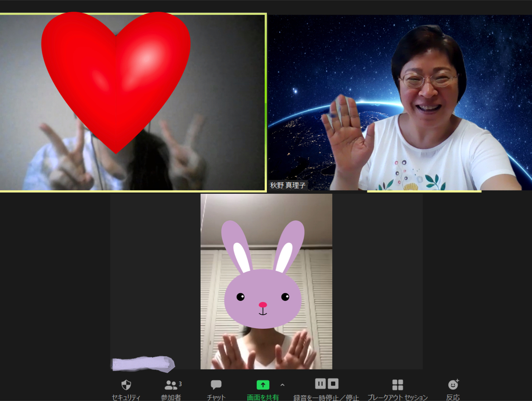This screenshot has height=401, width=532.
Task: Click the 反応 label
Action: point(453,397)
